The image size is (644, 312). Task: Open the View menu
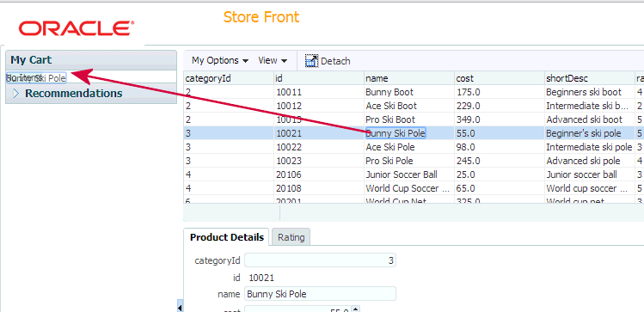pos(273,60)
